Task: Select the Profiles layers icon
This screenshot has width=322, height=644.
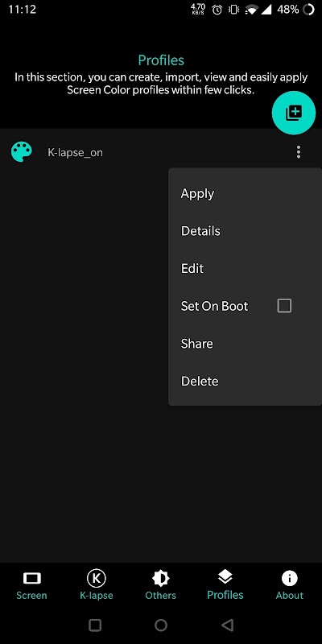Action: click(225, 577)
